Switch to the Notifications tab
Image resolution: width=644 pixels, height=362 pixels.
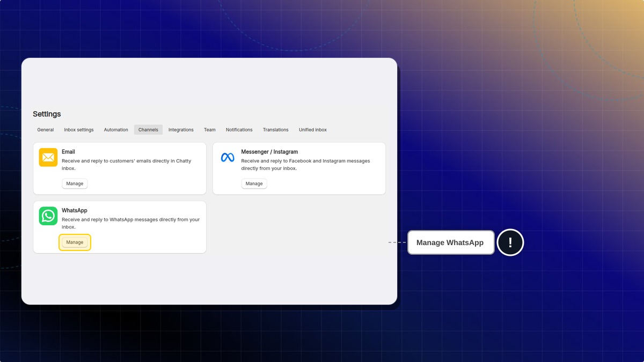(239, 130)
